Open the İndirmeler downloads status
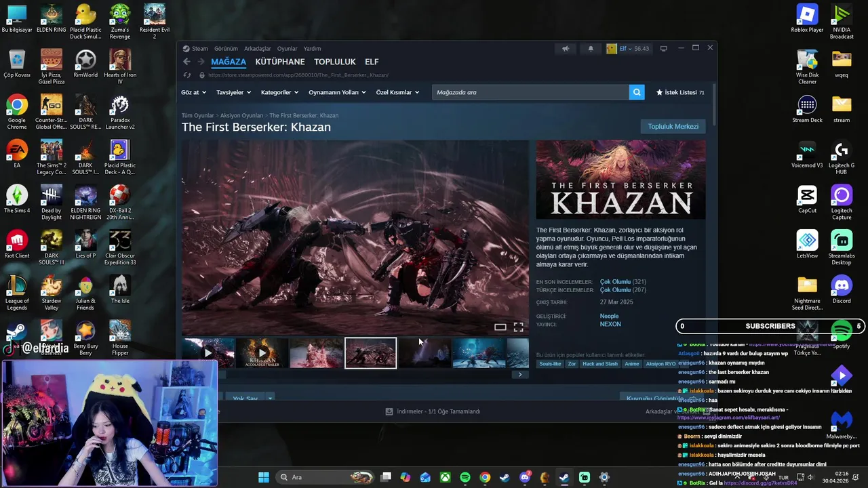The width and height of the screenshot is (868, 488). tap(433, 411)
